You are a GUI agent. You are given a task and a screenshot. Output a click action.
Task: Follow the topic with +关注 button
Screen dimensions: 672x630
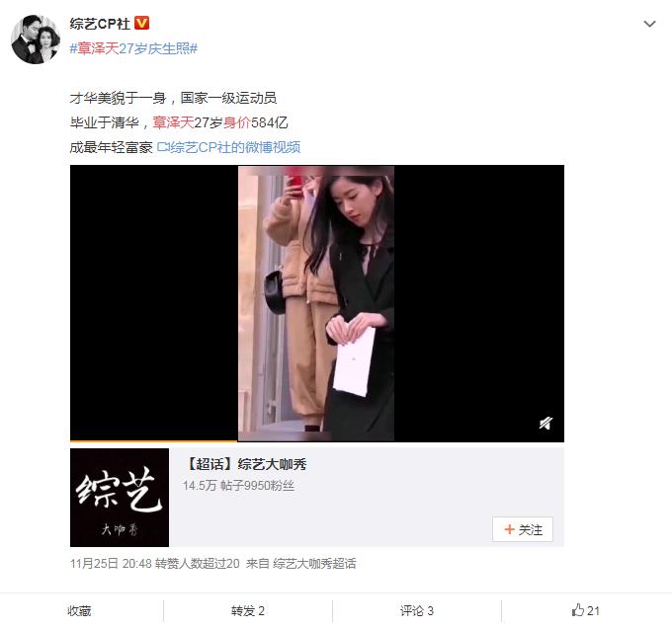click(x=523, y=529)
